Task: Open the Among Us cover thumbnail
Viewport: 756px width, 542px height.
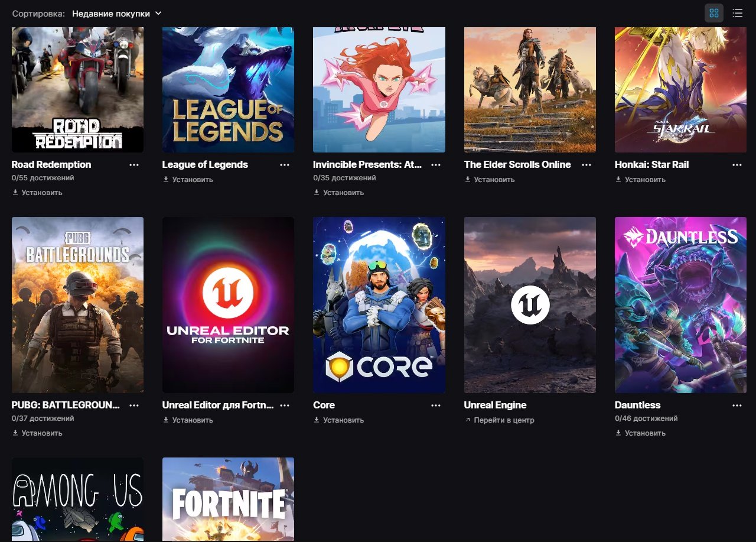Action: click(x=77, y=499)
